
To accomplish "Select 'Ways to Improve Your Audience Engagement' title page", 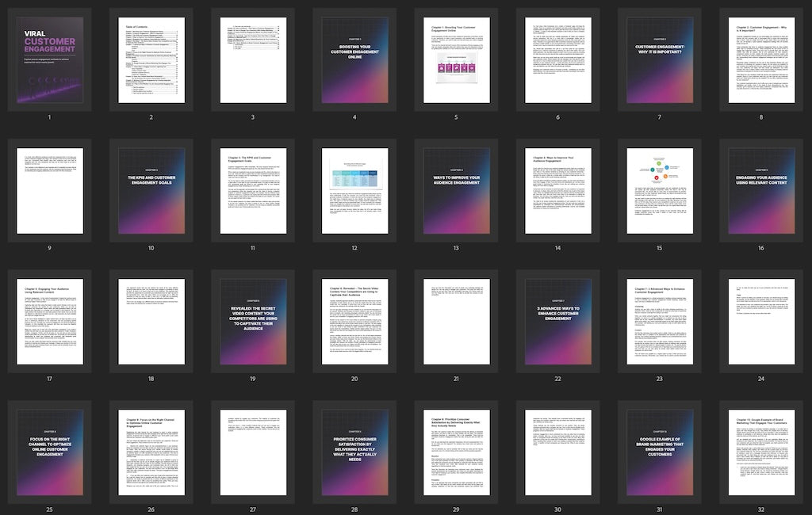I will point(456,190).
